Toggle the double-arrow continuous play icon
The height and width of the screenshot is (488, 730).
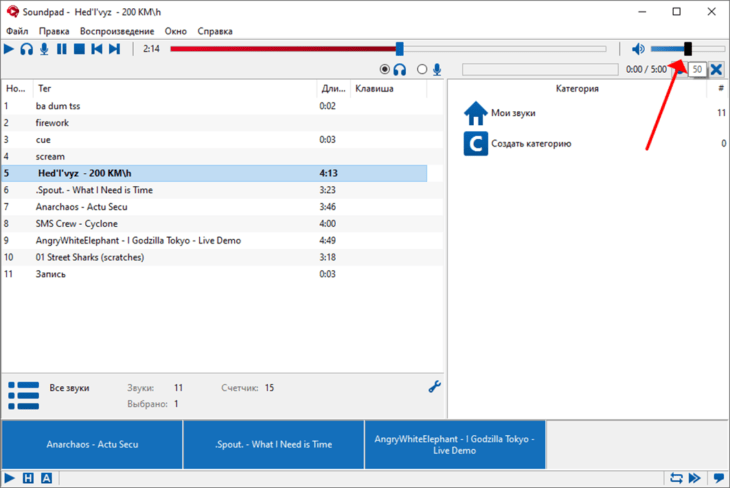(x=695, y=478)
